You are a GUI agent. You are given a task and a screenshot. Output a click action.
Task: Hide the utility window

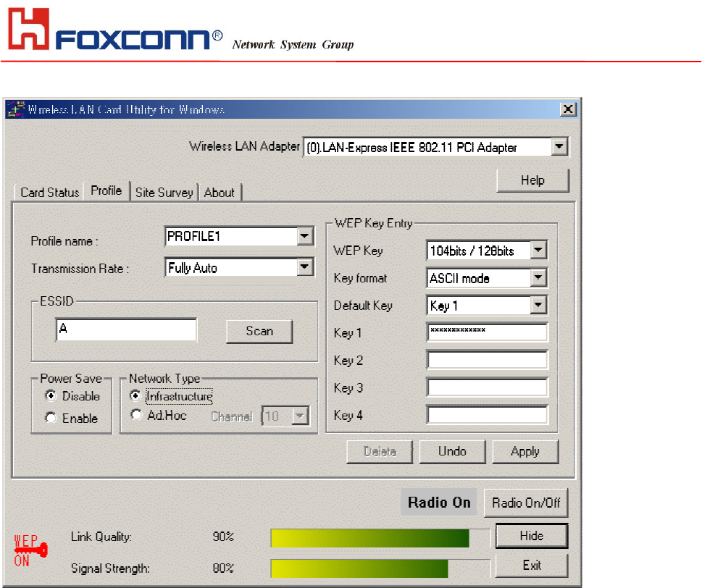pyautogui.click(x=532, y=536)
